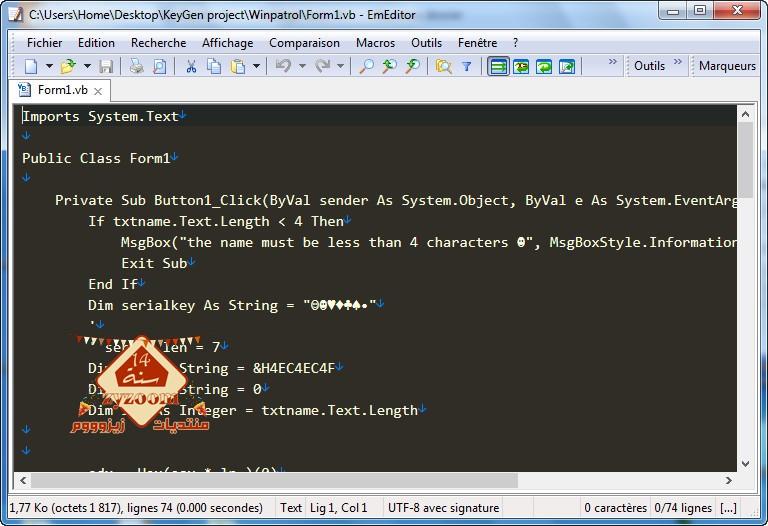Open the Macros menu
The height and width of the screenshot is (526, 768).
click(375, 43)
